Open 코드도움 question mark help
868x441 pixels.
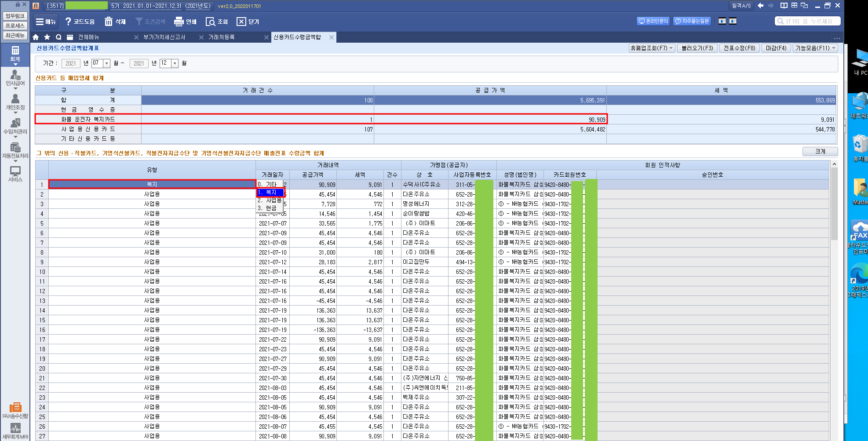coord(68,22)
